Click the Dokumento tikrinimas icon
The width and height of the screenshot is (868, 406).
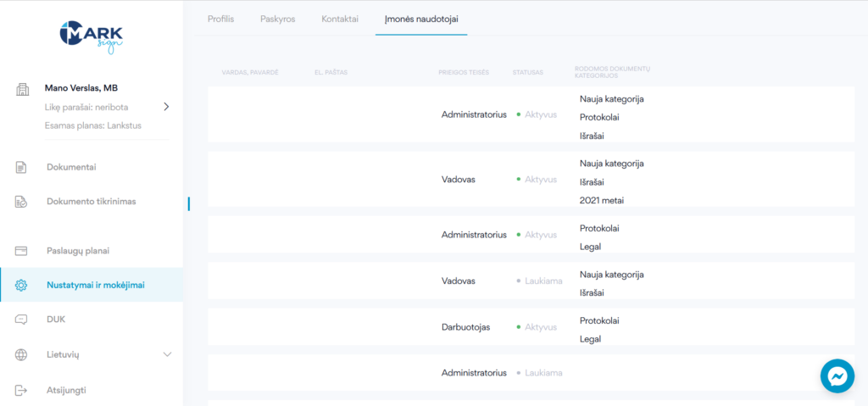click(22, 202)
